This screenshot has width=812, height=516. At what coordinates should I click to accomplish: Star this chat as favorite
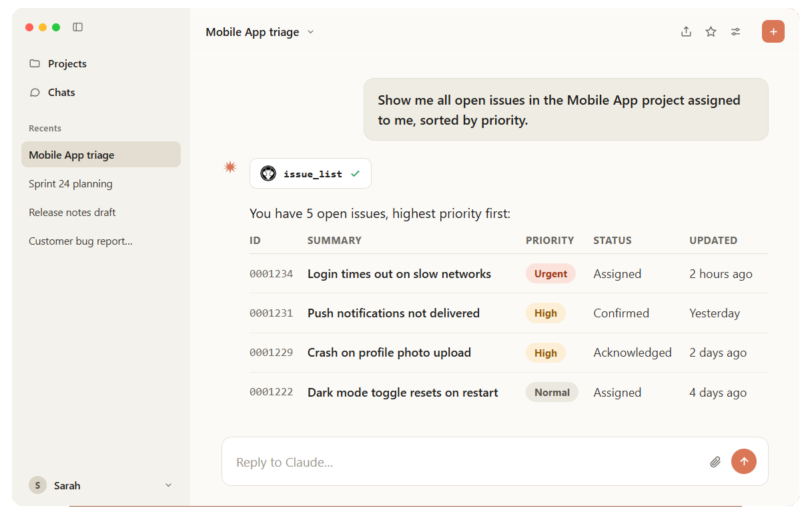pyautogui.click(x=711, y=31)
